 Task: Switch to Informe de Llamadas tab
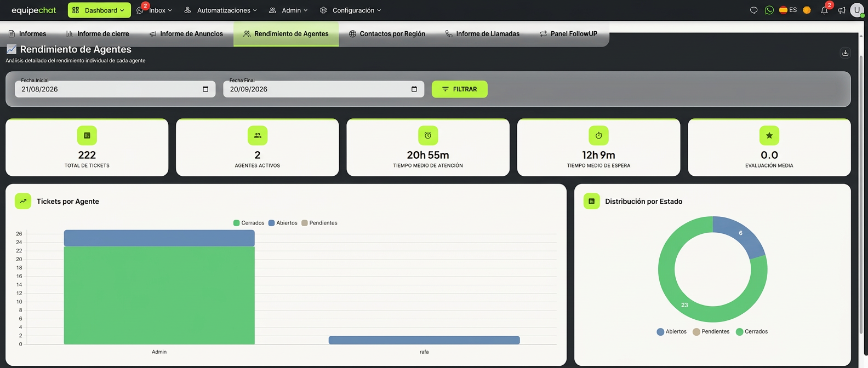(x=482, y=34)
